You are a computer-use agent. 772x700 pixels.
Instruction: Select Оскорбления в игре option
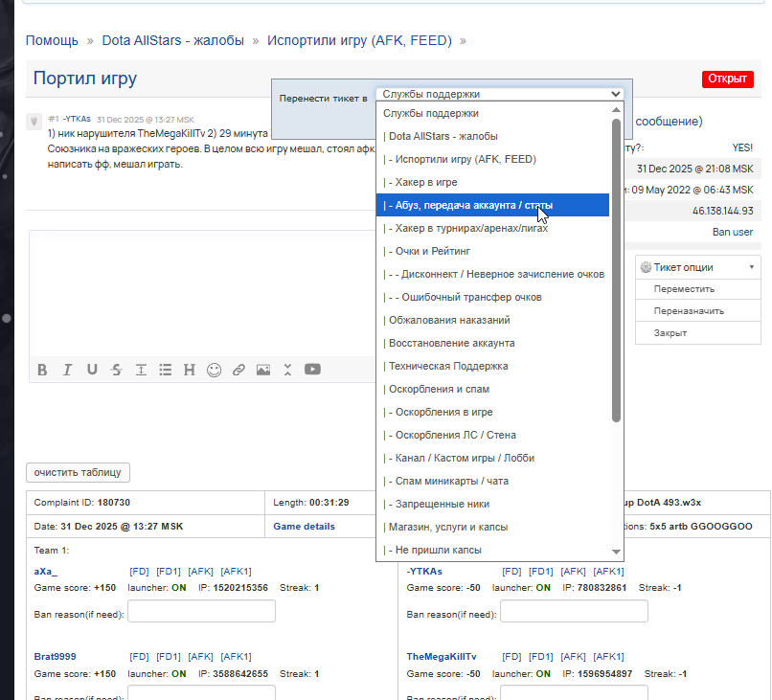(492, 412)
